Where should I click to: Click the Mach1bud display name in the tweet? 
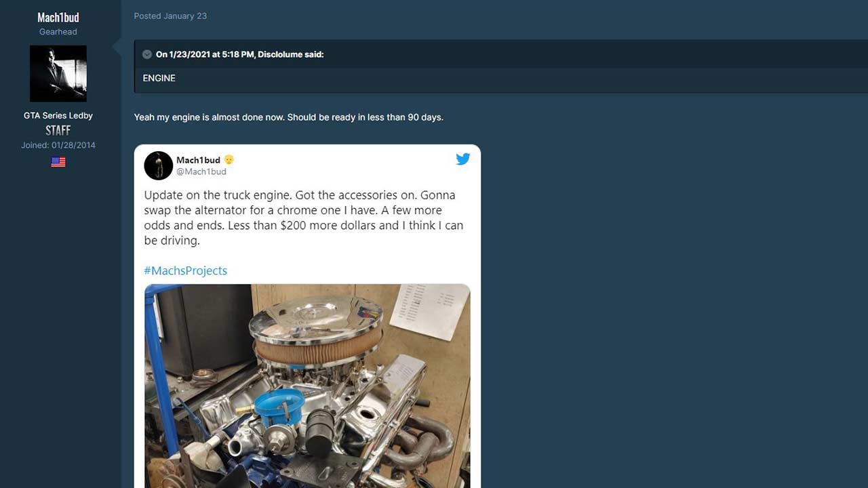[198, 160]
